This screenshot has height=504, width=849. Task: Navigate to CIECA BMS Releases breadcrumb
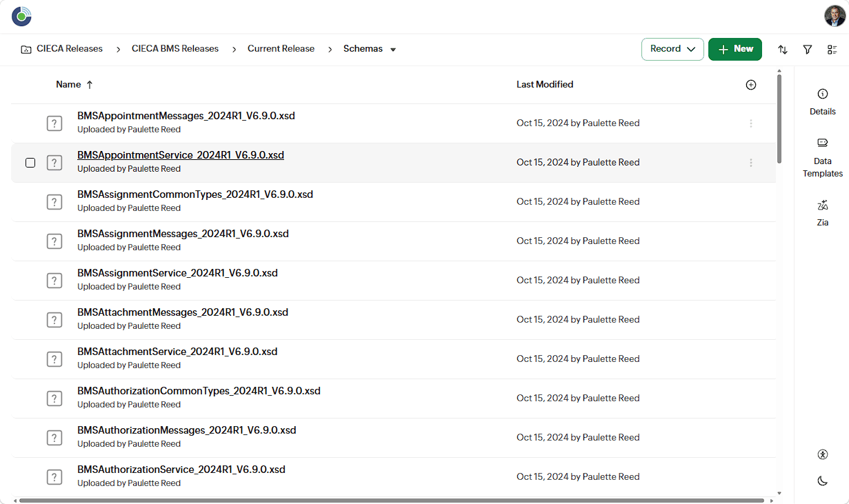tap(175, 49)
